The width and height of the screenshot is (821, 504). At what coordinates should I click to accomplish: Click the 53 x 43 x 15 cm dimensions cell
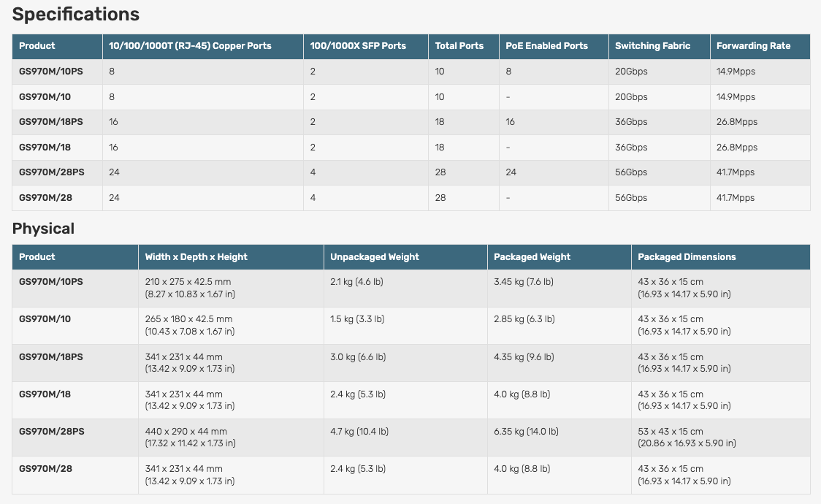[x=687, y=438]
